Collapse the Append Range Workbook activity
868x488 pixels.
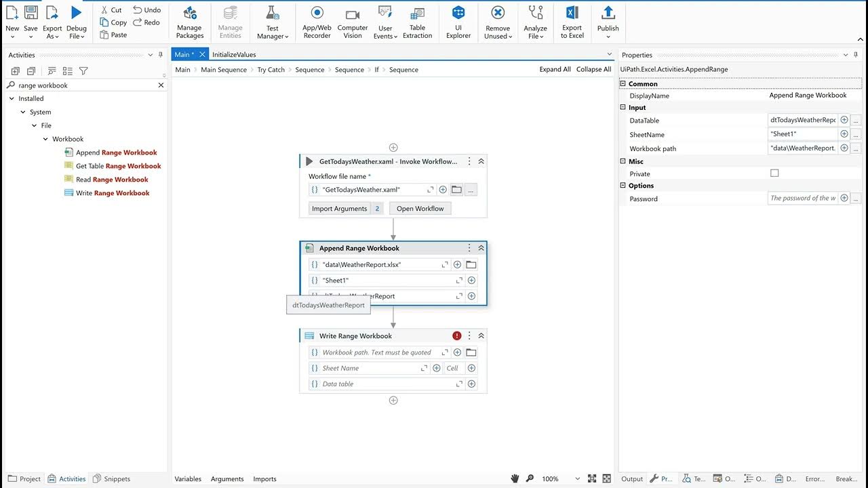click(x=481, y=248)
